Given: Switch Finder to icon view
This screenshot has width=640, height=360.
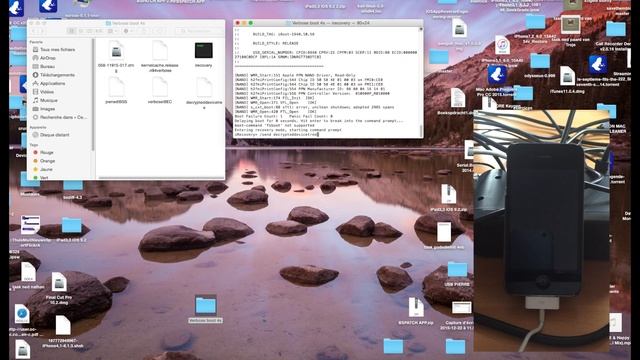Looking at the screenshot, I should (x=71, y=31).
